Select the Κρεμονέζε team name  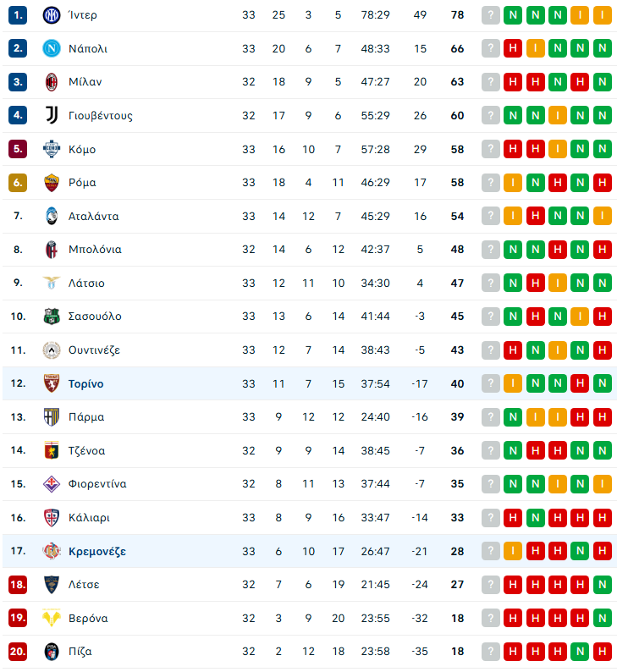pos(97,551)
